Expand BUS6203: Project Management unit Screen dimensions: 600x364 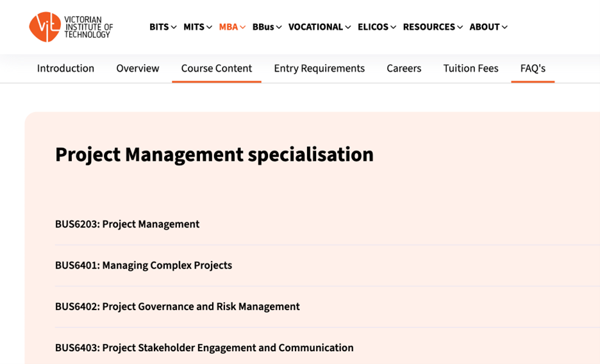127,224
